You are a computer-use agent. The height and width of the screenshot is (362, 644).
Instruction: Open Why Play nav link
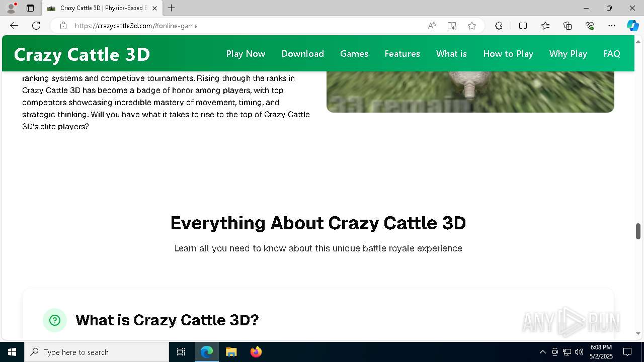(x=568, y=54)
